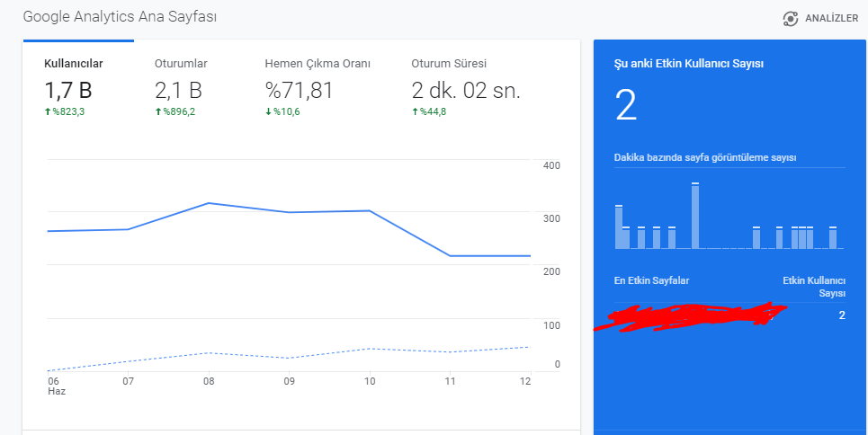Click the tallest pageview bar in the realtime chart
Viewport: 868px width, 435px height.
[695, 216]
